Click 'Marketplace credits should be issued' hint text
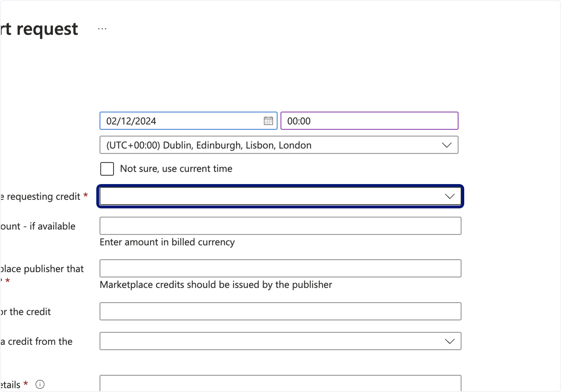Viewport: 561px width, 392px height. click(x=216, y=285)
